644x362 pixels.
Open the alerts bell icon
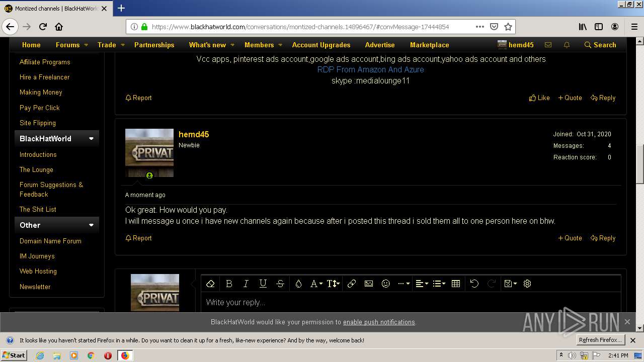[x=567, y=45]
